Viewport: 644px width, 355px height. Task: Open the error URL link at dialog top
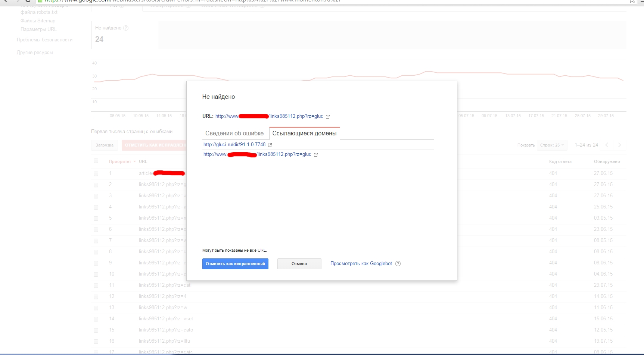coord(269,116)
